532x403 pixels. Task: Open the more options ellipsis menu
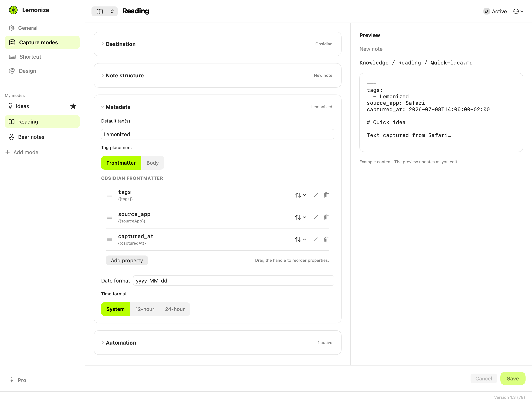pyautogui.click(x=518, y=11)
